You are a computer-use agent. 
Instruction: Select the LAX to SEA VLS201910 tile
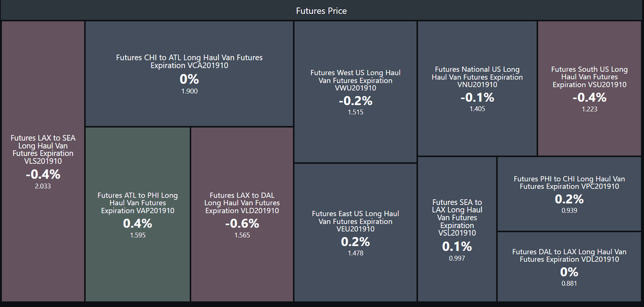[43, 161]
